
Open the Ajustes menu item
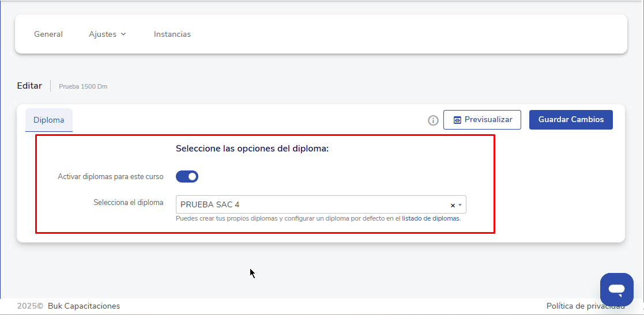pos(103,35)
